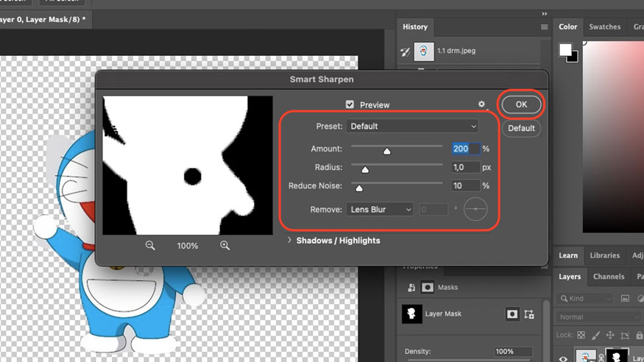Viewport: 644px width, 362px height.
Task: Expand the Shadows / Highlights section
Action: 289,240
